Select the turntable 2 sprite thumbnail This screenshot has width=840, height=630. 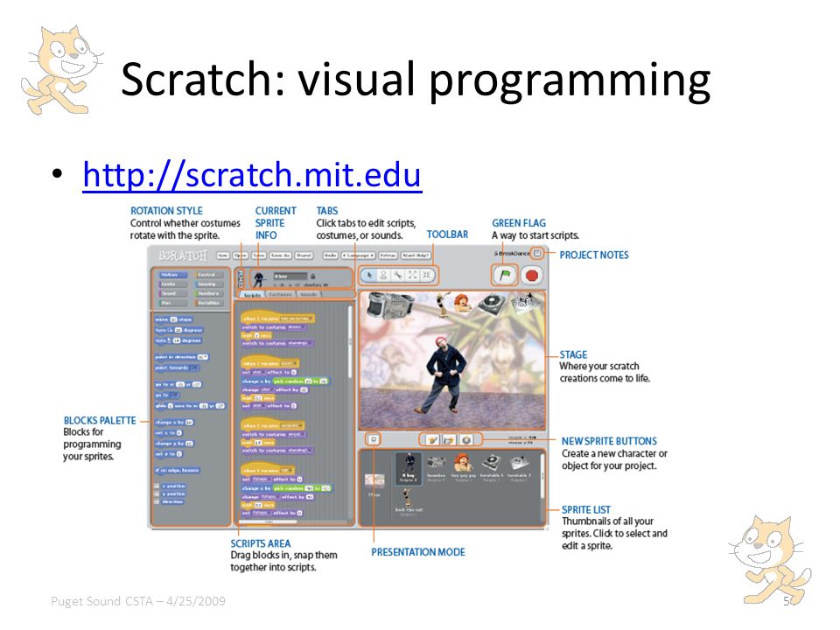click(x=519, y=469)
